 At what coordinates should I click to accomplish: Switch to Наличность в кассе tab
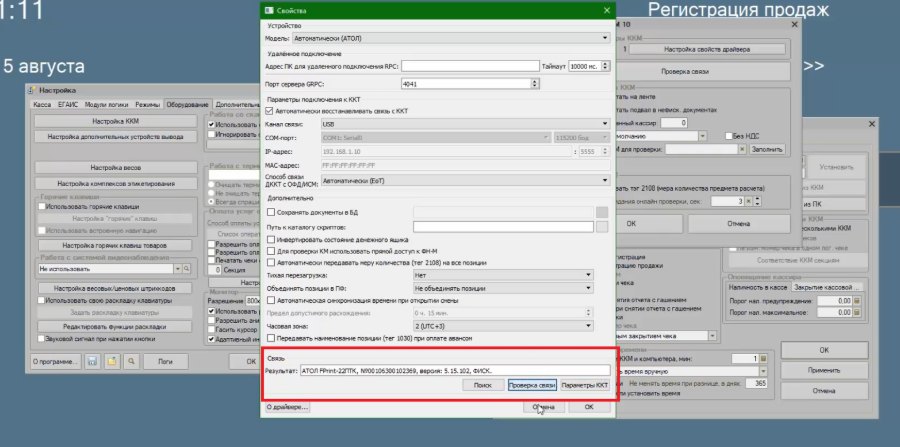tap(757, 286)
